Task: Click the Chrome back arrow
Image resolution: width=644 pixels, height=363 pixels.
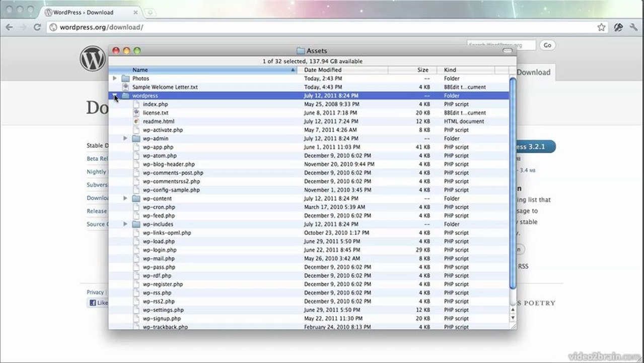Action: coord(9,27)
